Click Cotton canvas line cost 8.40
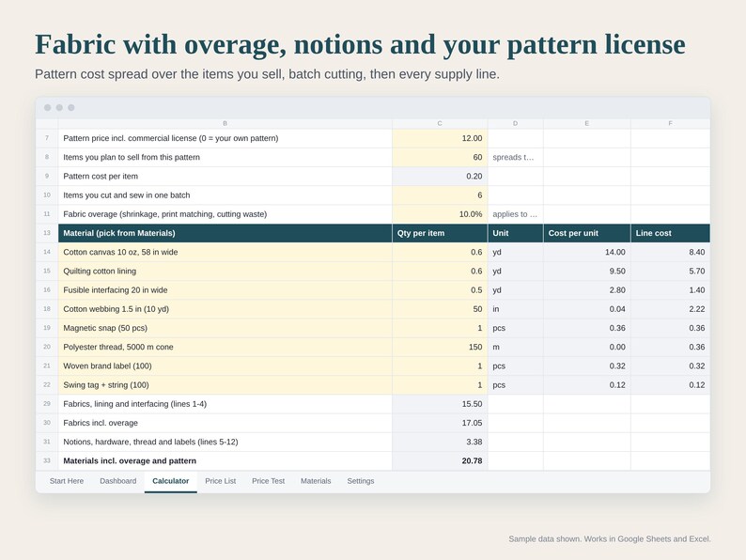The width and height of the screenshot is (746, 560). pyautogui.click(x=670, y=252)
